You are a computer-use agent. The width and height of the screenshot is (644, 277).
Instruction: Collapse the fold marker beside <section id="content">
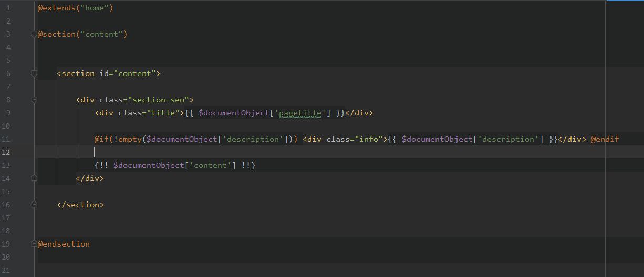[x=34, y=74]
